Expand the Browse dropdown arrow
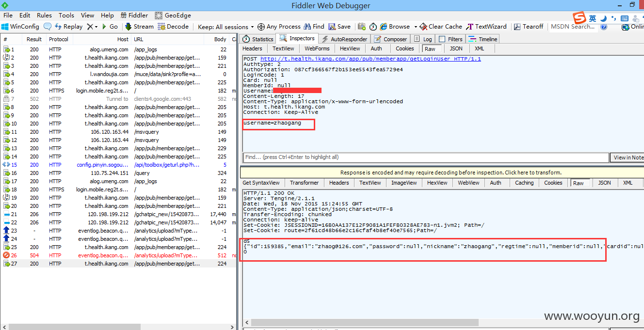 [415, 27]
